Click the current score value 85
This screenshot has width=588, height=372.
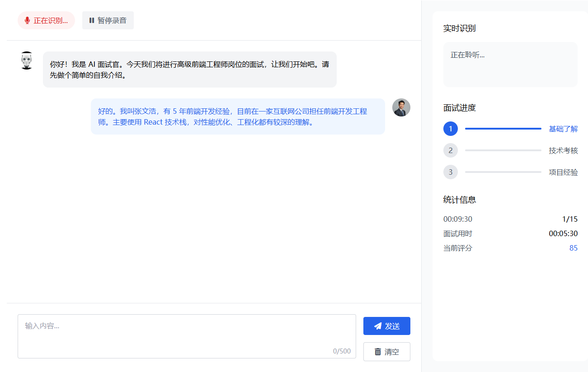point(573,248)
